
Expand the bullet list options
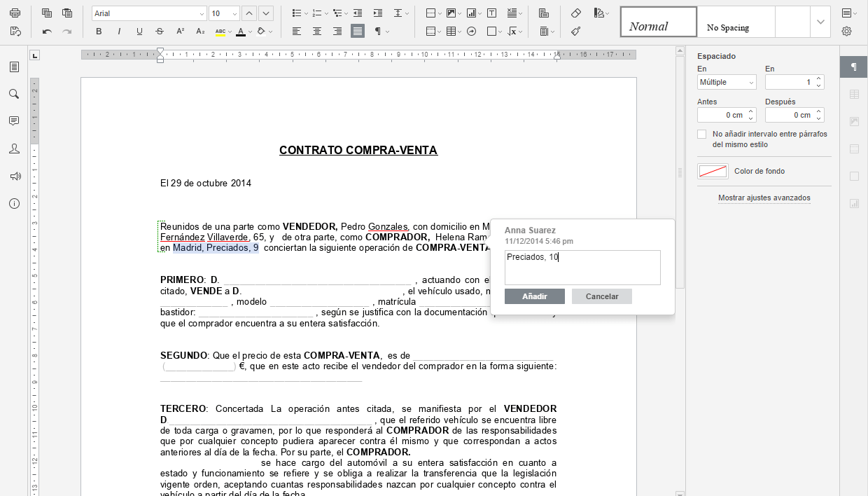305,13
